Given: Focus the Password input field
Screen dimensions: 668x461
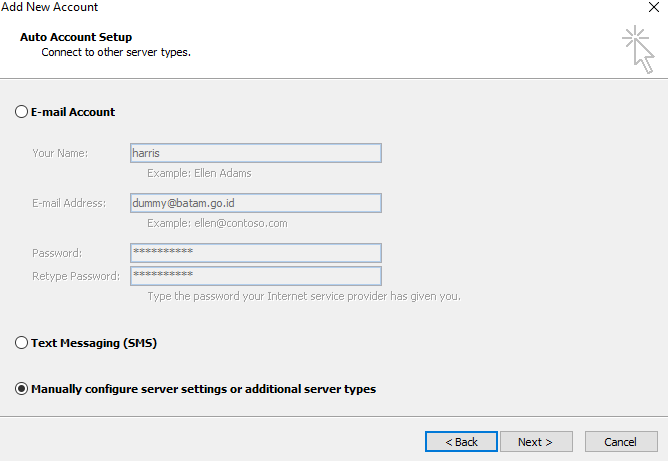Looking at the screenshot, I should tap(255, 253).
